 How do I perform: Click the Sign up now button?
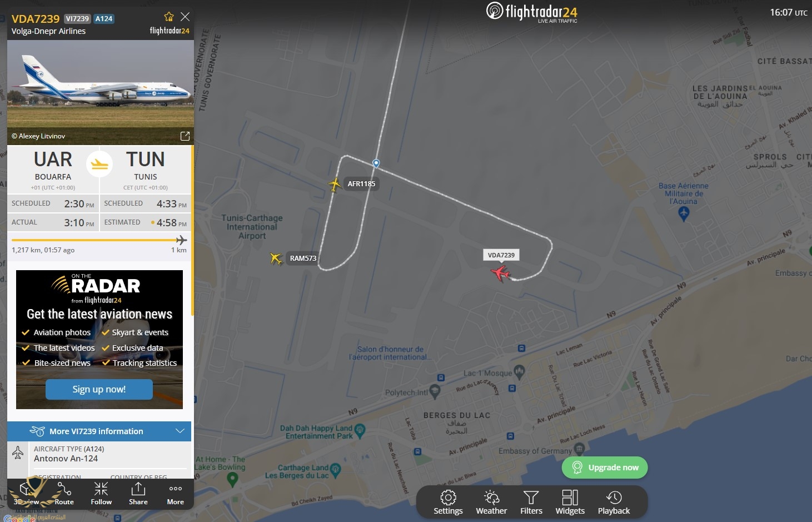coord(99,389)
